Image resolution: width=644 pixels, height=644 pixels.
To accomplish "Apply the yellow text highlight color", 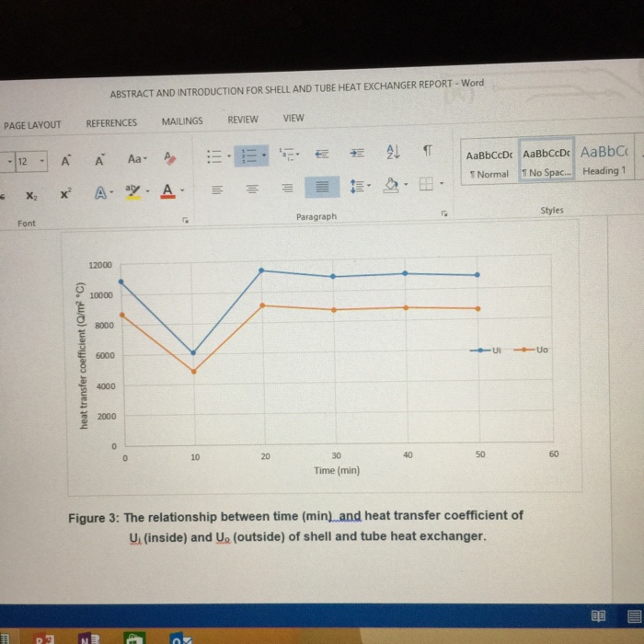I will (132, 191).
